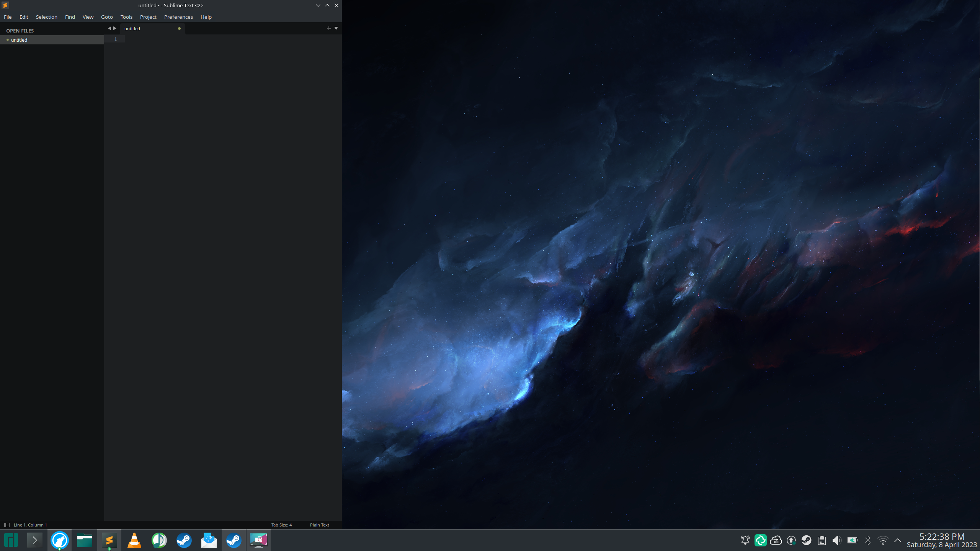The height and width of the screenshot is (551, 980).
Task: Open the battery and power tray icon
Action: [x=852, y=540]
